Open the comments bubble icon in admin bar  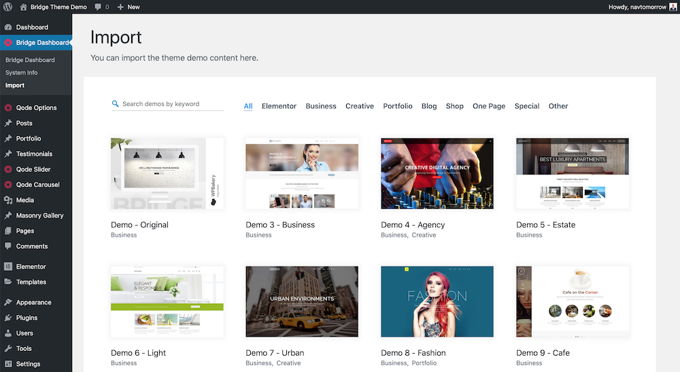coord(98,7)
